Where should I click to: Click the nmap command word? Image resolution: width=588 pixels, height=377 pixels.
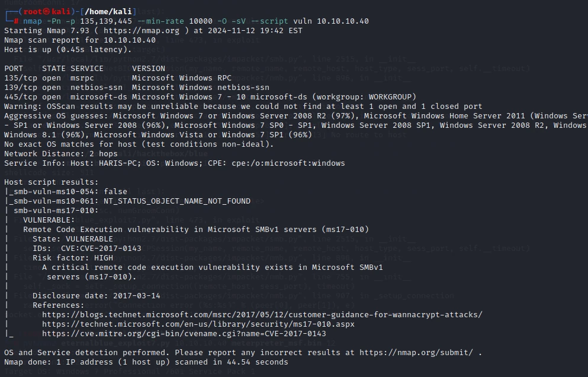(x=32, y=21)
